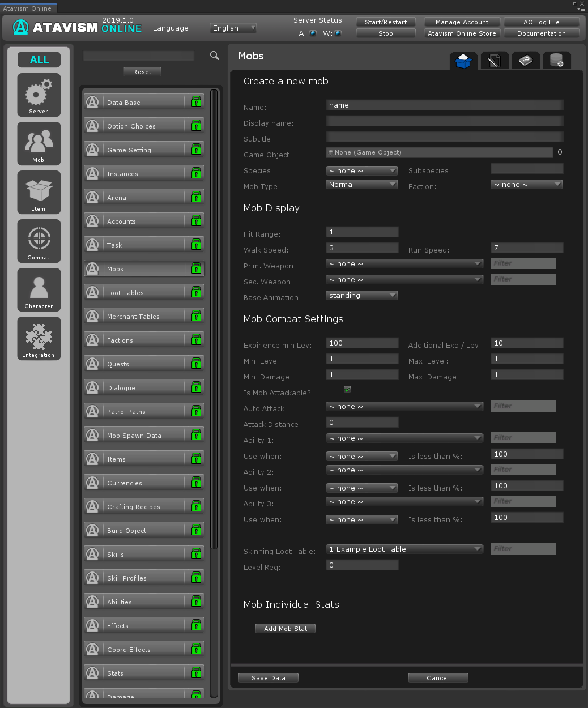Toggle the Is Mob Attackable checkbox
588x708 pixels.
pos(347,389)
